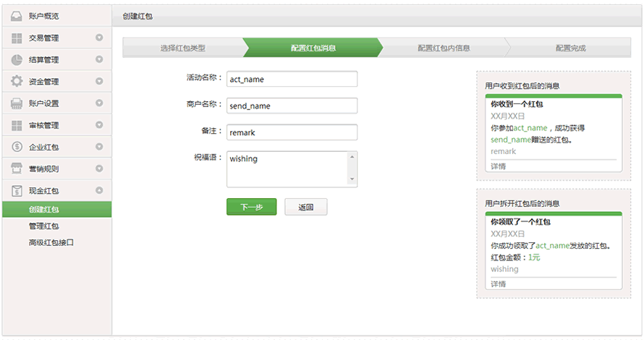Viewport: 644px width, 340px height.
Task: Open the 现金红包 sidebar item
Action: pos(56,190)
